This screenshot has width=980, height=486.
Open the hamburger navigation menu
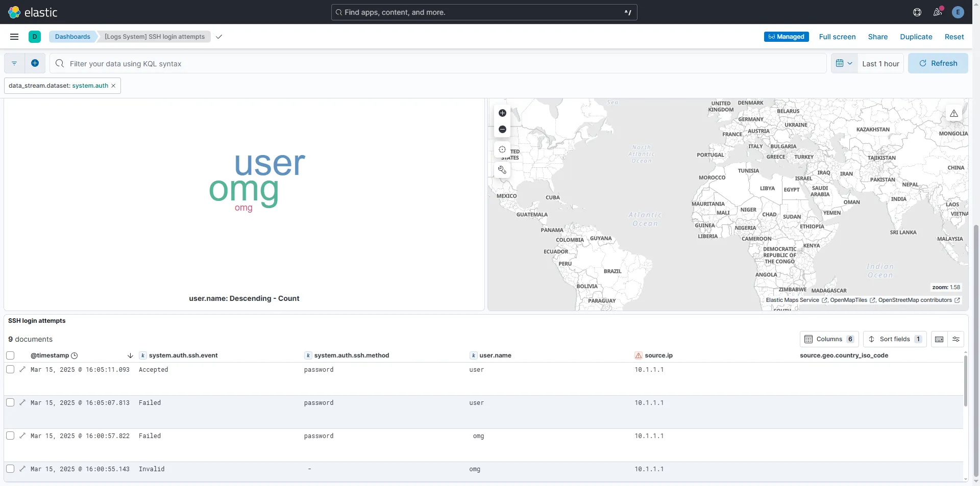[14, 37]
